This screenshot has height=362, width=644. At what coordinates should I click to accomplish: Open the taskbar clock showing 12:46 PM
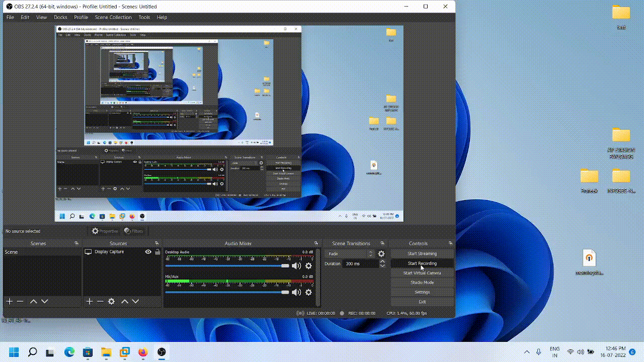612,352
